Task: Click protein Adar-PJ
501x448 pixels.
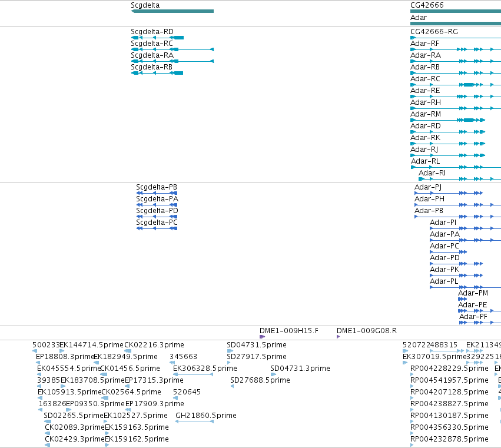Action: coord(428,187)
